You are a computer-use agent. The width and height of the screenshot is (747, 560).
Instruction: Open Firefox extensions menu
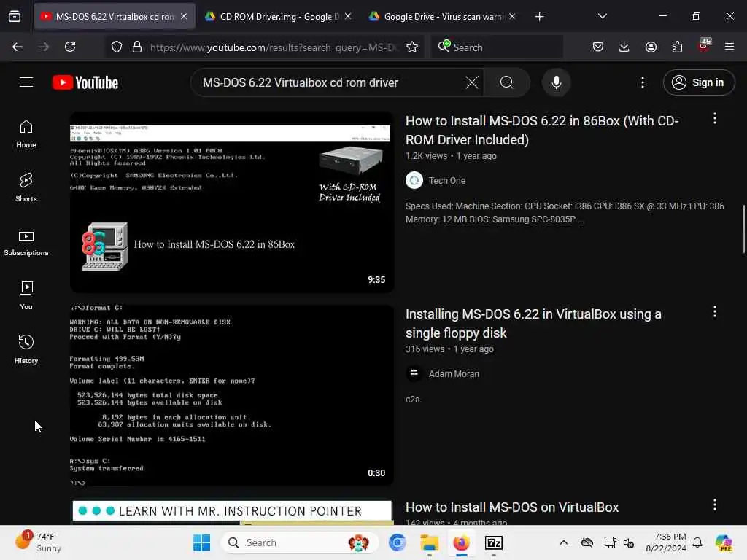(677, 47)
